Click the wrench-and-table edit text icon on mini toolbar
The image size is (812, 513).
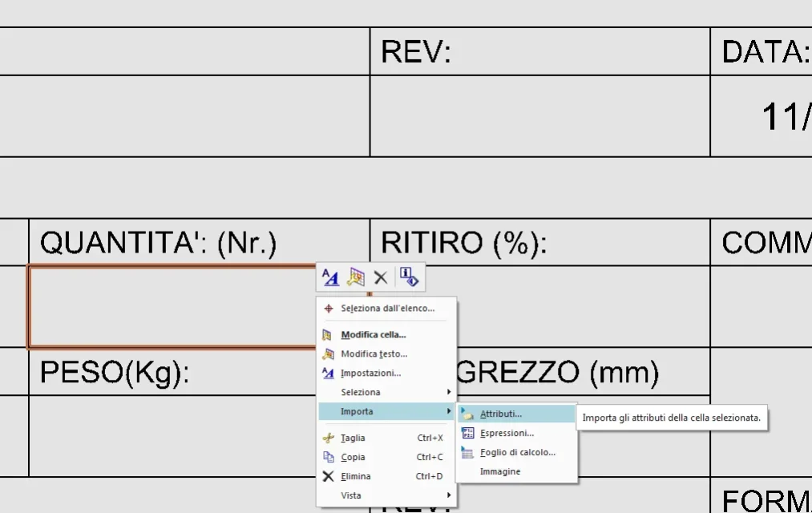pyautogui.click(x=356, y=277)
